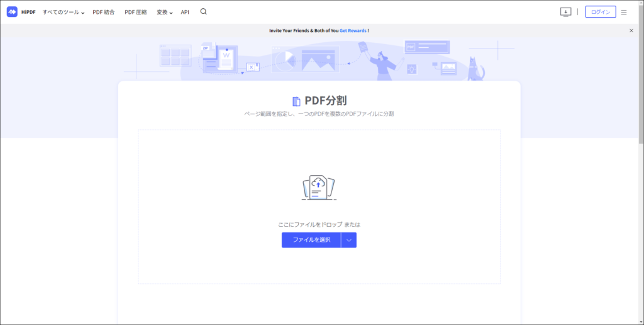Click the HiPDF brand text
Screen dimensions: 644x325
click(x=28, y=13)
